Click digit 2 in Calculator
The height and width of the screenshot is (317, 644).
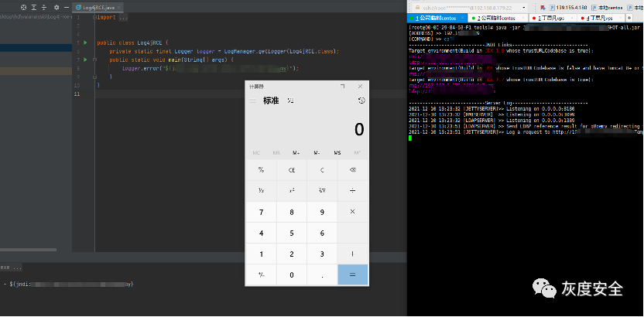click(292, 254)
